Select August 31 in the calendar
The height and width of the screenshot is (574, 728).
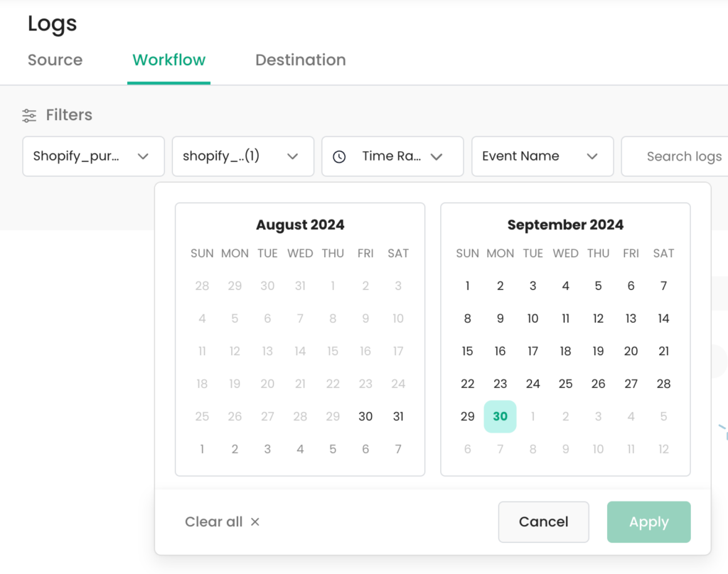(398, 416)
